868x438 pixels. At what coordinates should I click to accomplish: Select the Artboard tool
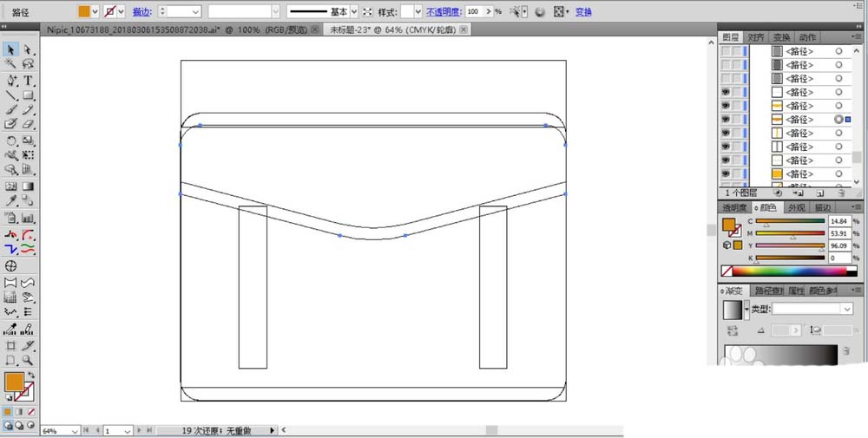(10, 346)
